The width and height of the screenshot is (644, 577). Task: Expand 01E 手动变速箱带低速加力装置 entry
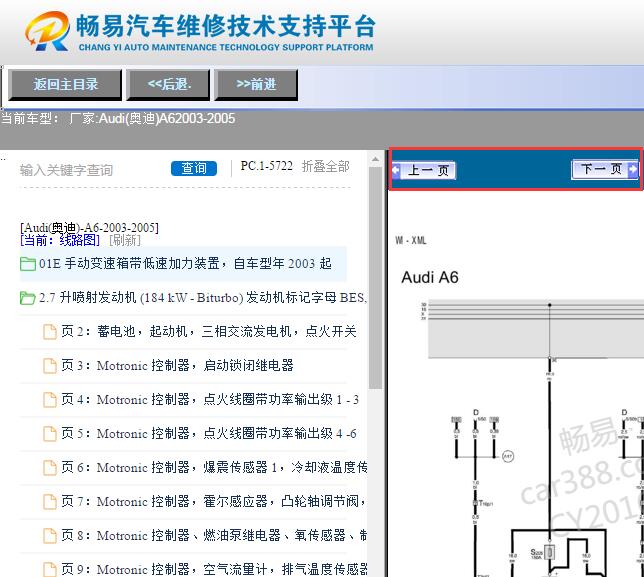185,264
